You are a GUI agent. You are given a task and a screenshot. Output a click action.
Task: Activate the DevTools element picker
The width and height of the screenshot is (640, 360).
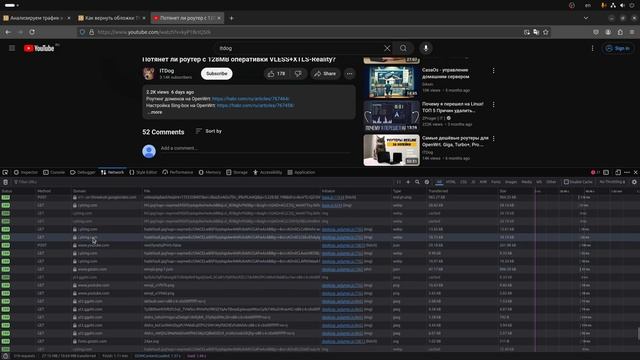[5, 172]
